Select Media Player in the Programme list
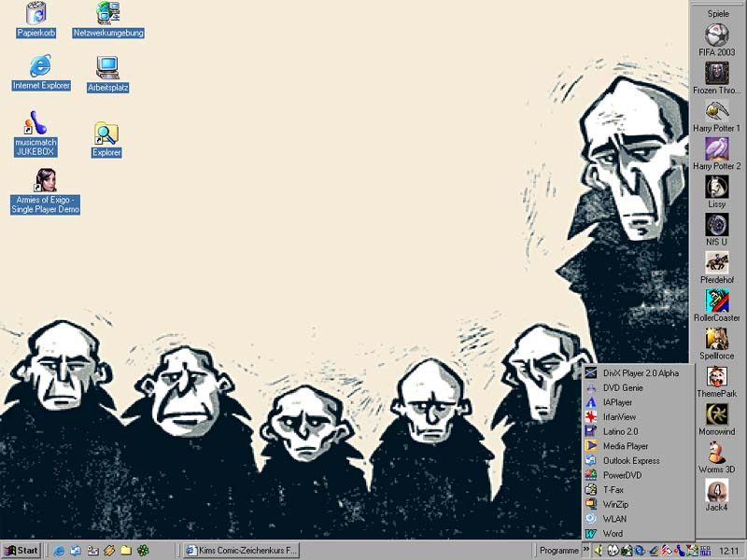 tap(625, 446)
